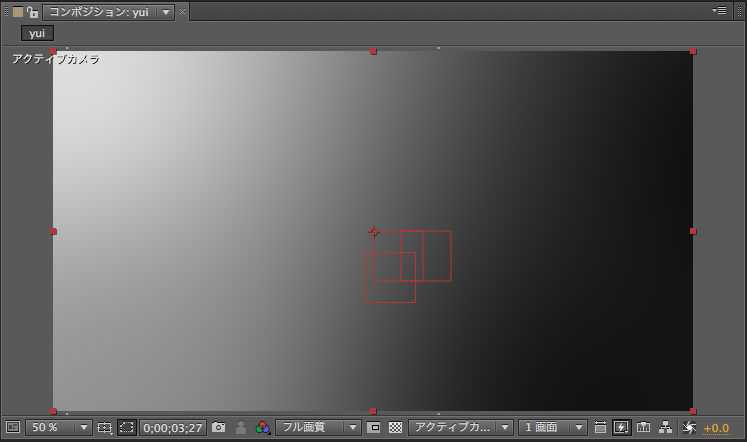This screenshot has height=442, width=747.
Task: Click the left-middle layer handle
Action: [x=53, y=231]
